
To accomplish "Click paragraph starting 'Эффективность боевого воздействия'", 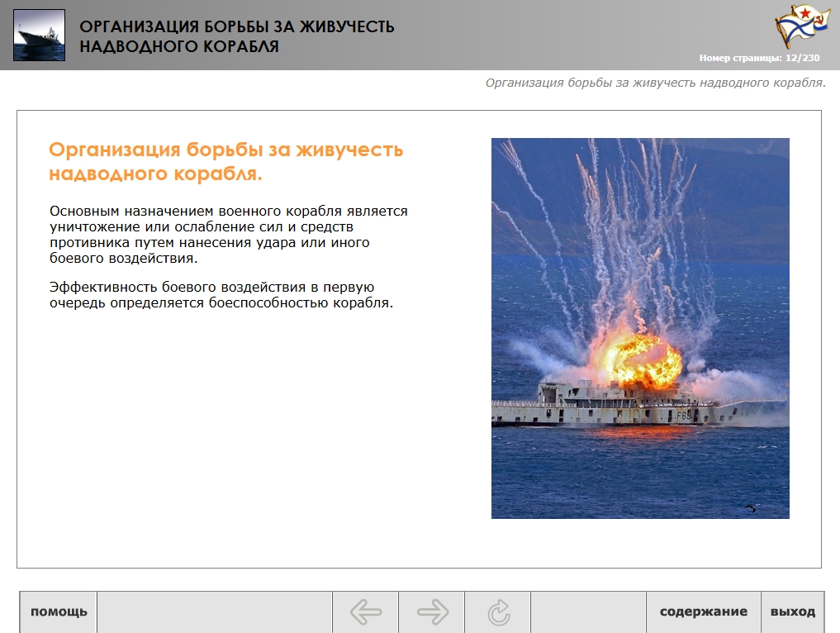I will [221, 295].
